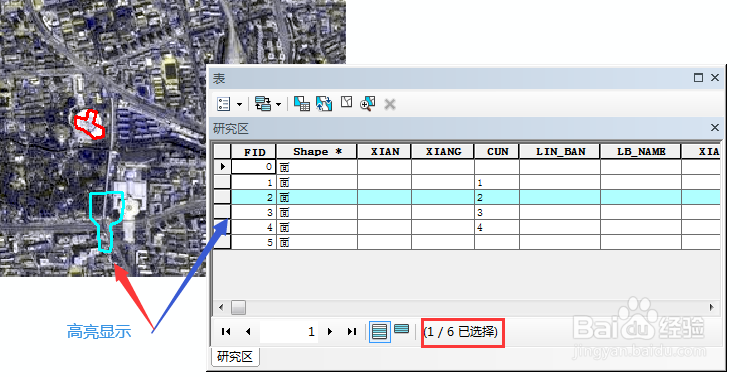This screenshot has height=377, width=747.
Task: Select row with FID 3 via row selector
Action: (x=222, y=212)
